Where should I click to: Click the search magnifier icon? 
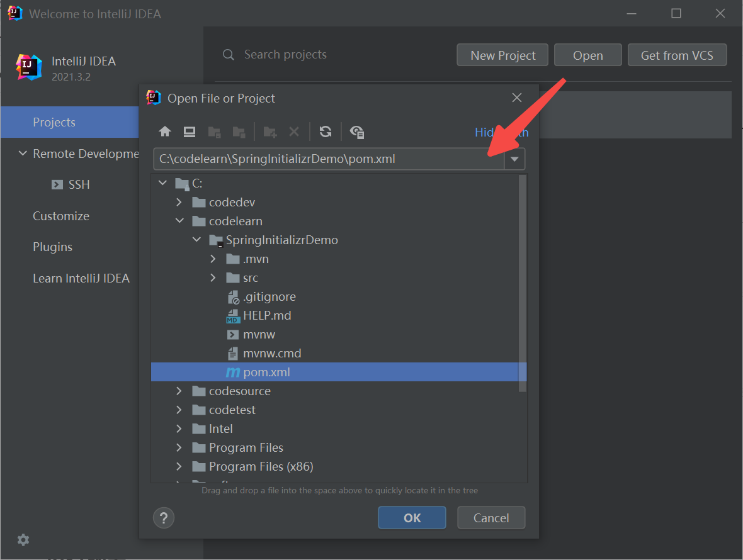[x=229, y=55]
